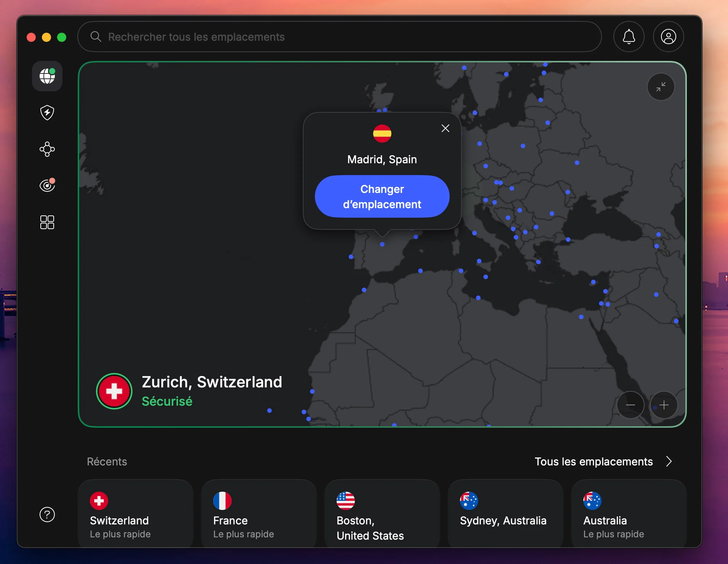Open help question mark icon
728x564 pixels.
(47, 515)
